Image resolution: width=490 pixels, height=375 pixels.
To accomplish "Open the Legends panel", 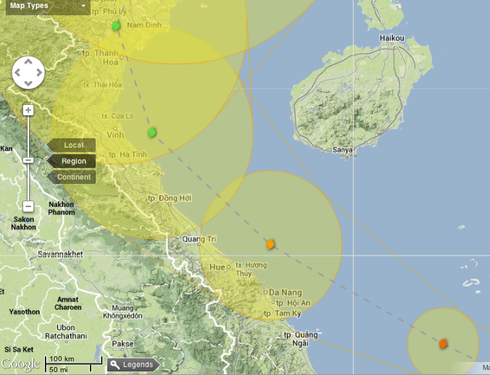I will (x=133, y=365).
